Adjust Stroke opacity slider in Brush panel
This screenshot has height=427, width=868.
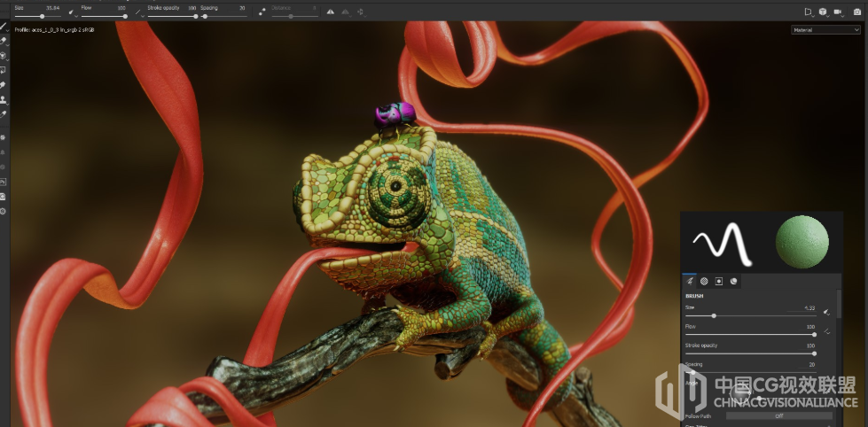click(751, 353)
